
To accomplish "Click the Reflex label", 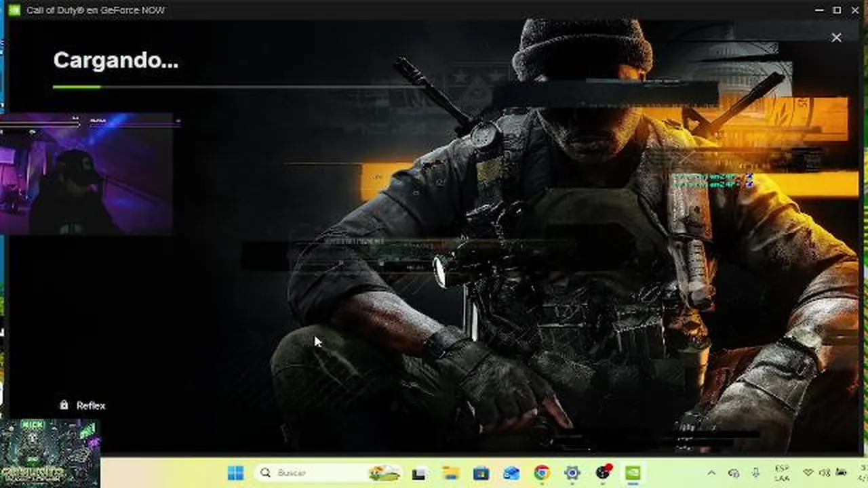I will pyautogui.click(x=91, y=405).
